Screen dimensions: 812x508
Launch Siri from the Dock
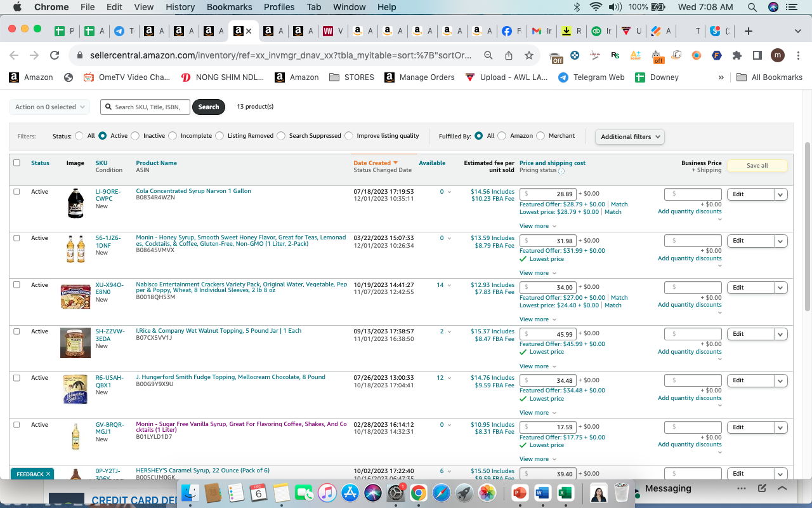(373, 493)
